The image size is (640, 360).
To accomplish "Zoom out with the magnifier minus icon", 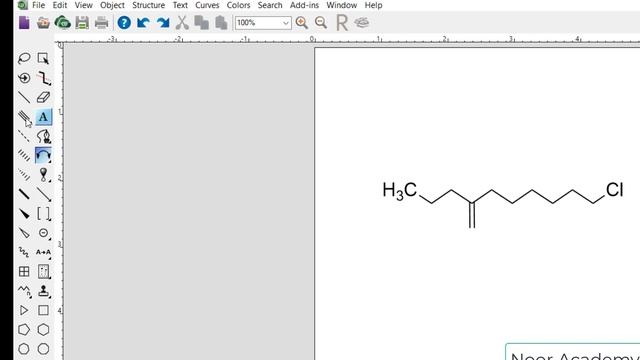I will pos(321,22).
